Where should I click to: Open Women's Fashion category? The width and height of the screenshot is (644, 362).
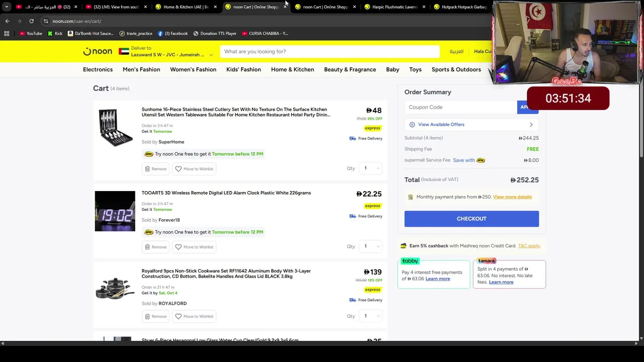[x=193, y=69]
